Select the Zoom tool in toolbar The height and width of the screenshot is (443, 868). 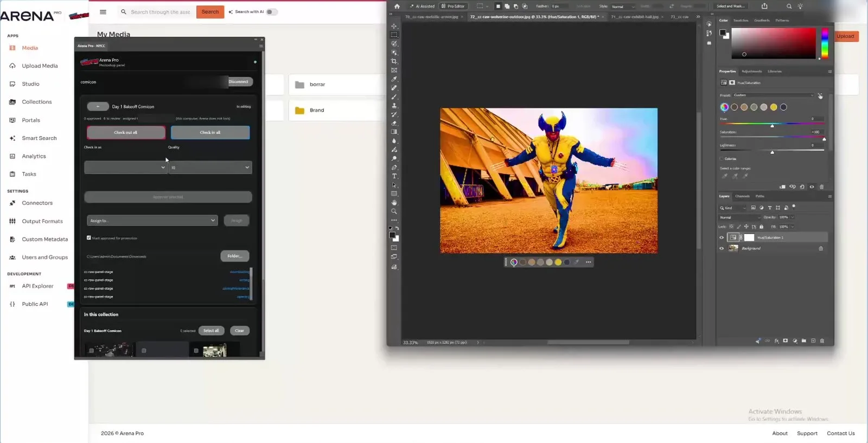(x=394, y=211)
